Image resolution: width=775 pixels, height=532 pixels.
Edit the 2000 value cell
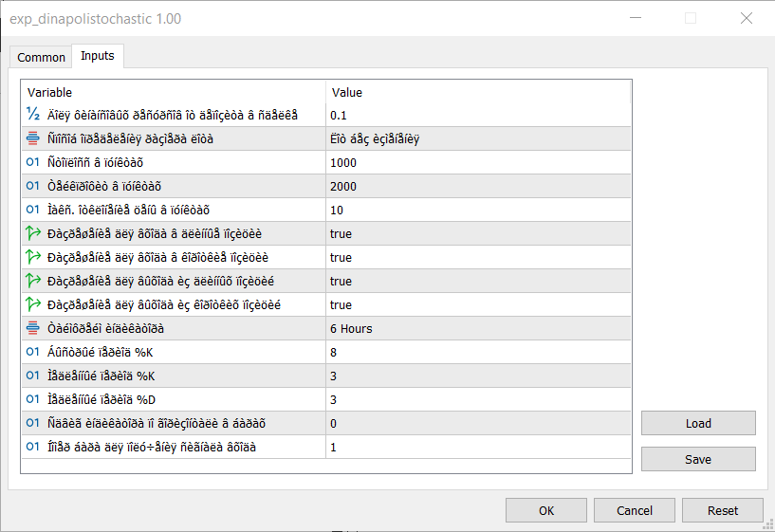(478, 186)
